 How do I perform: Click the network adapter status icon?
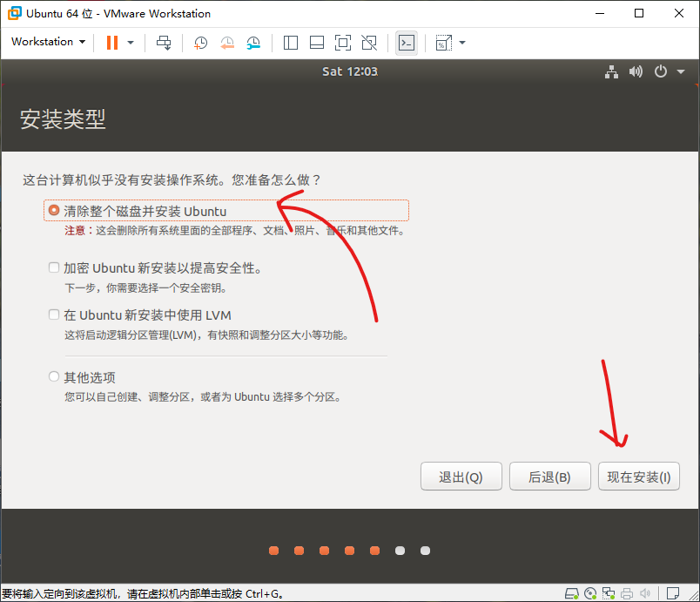click(x=609, y=593)
